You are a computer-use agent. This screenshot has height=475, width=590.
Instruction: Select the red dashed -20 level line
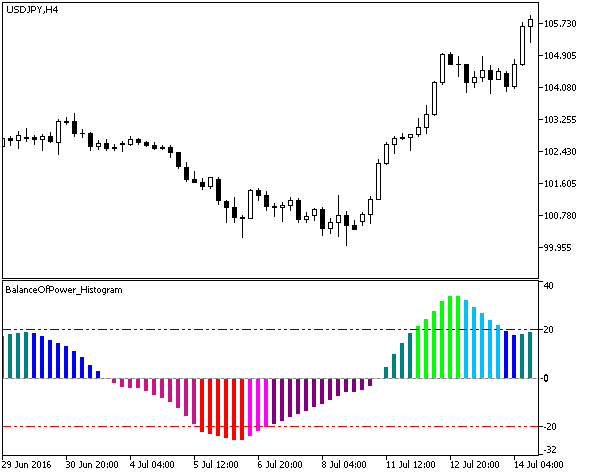click(x=270, y=426)
